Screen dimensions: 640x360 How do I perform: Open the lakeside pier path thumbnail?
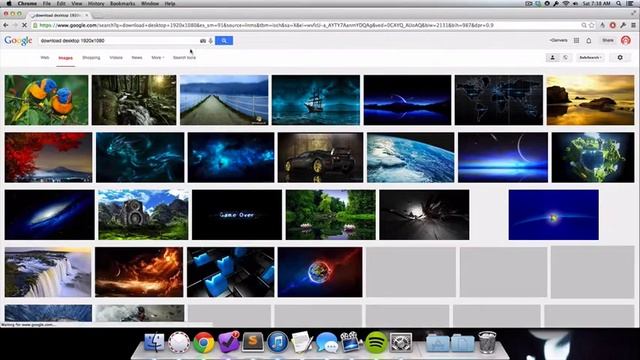224,100
